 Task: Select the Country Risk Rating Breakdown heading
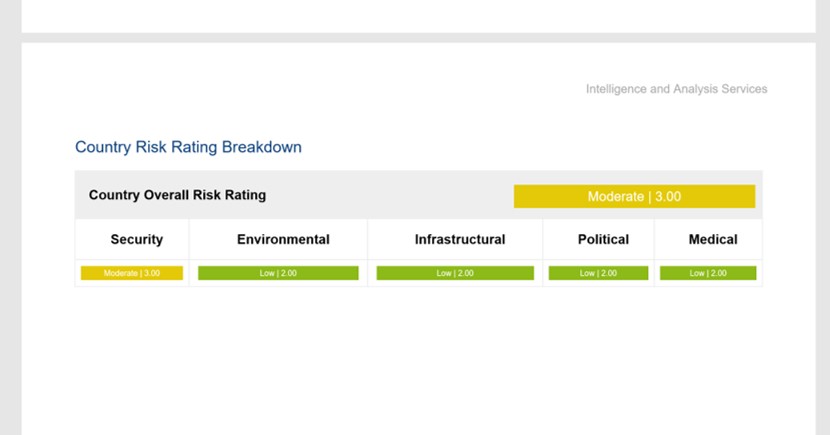click(188, 147)
